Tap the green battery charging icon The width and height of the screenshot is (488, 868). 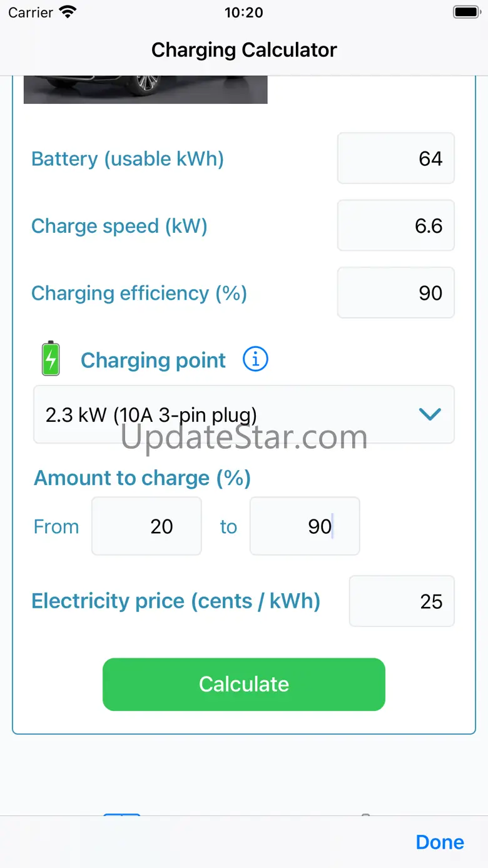[x=51, y=359]
